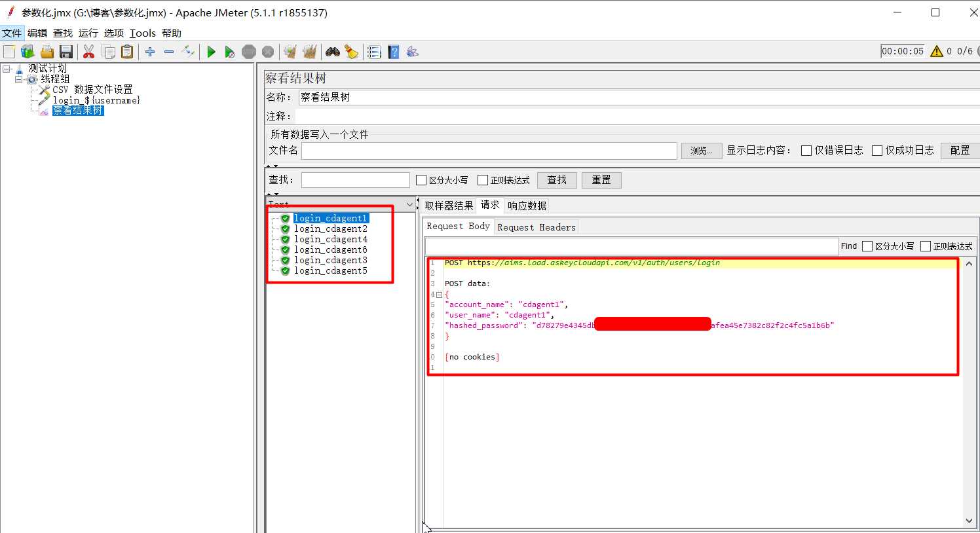Click the 查找 search button
The height and width of the screenshot is (533, 980).
coord(557,180)
